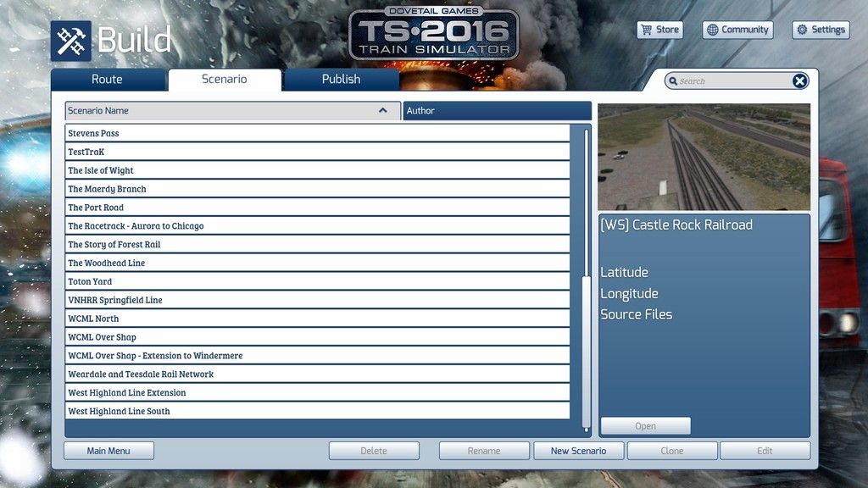
Task: Select the WCML Over Shap route
Action: [318, 337]
